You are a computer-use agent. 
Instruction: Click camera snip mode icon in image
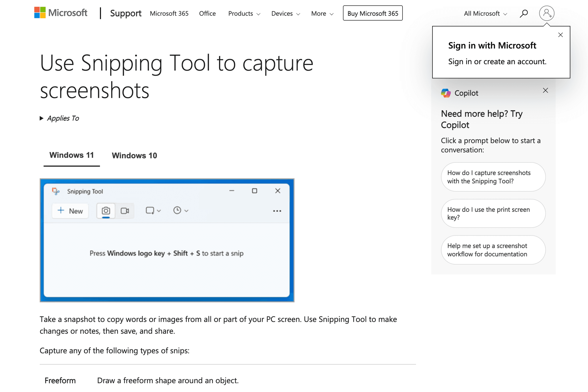point(106,211)
